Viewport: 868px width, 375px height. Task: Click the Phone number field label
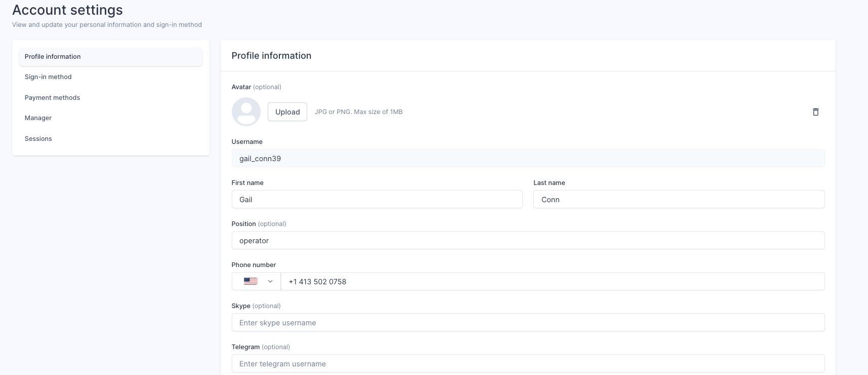click(x=254, y=265)
